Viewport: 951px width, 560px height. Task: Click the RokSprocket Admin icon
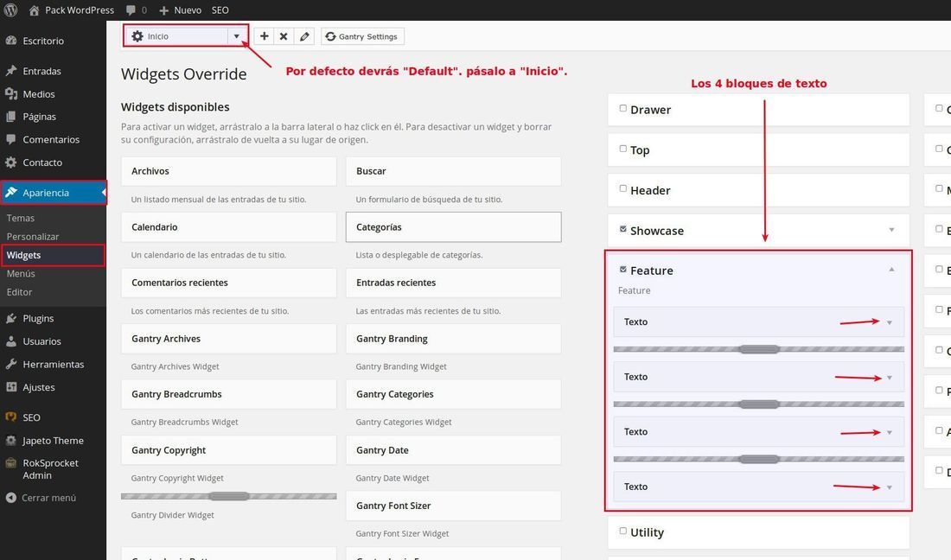pyautogui.click(x=11, y=463)
